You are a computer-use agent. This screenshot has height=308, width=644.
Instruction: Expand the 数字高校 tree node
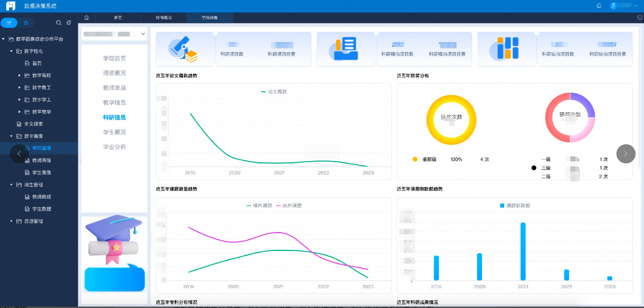point(19,75)
